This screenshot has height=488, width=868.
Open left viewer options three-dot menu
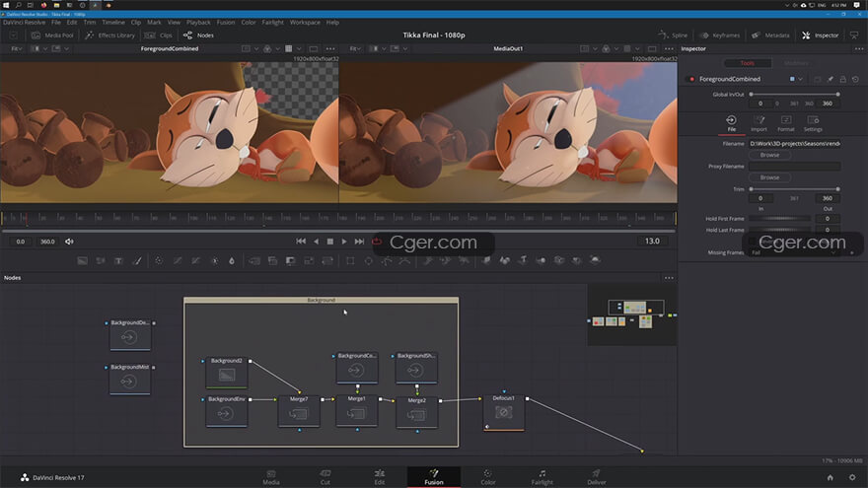(330, 48)
